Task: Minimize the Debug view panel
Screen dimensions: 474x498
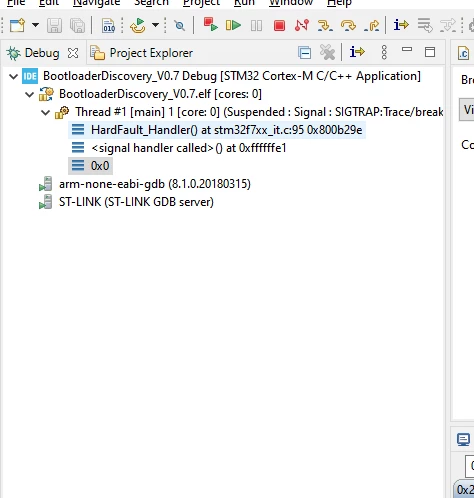Action: [x=407, y=50]
